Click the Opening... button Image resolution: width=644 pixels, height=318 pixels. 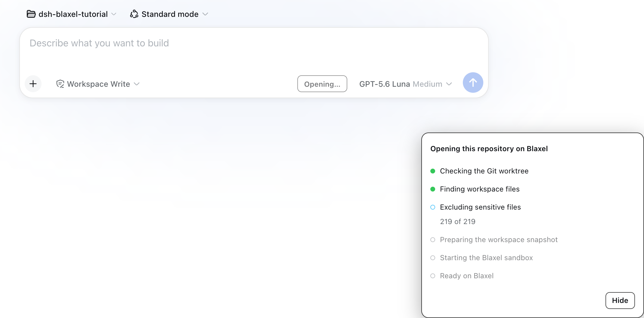[x=322, y=84]
